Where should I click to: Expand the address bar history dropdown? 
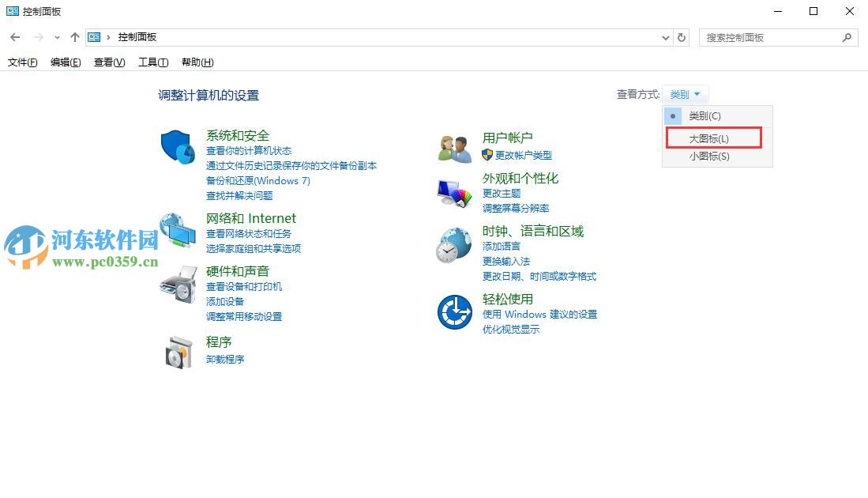pos(664,37)
